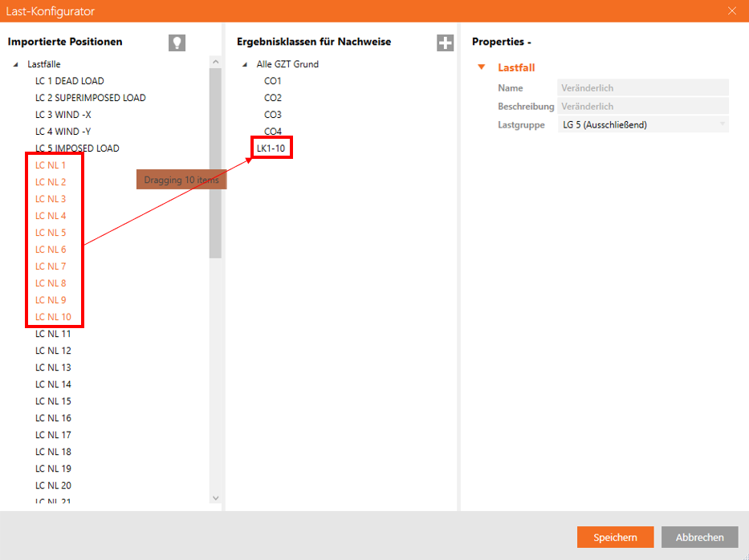The image size is (749, 560).
Task: Select LC 1 DEAD LOAD
Action: pyautogui.click(x=70, y=81)
